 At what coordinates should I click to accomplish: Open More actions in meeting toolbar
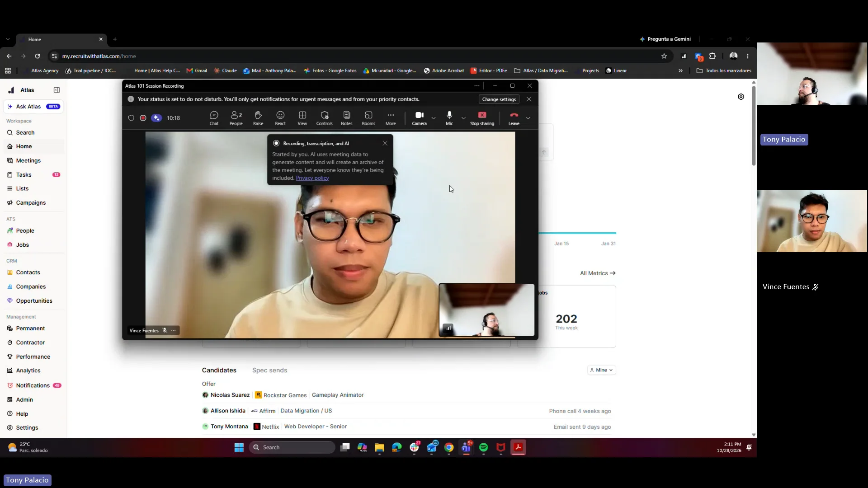pos(391,118)
